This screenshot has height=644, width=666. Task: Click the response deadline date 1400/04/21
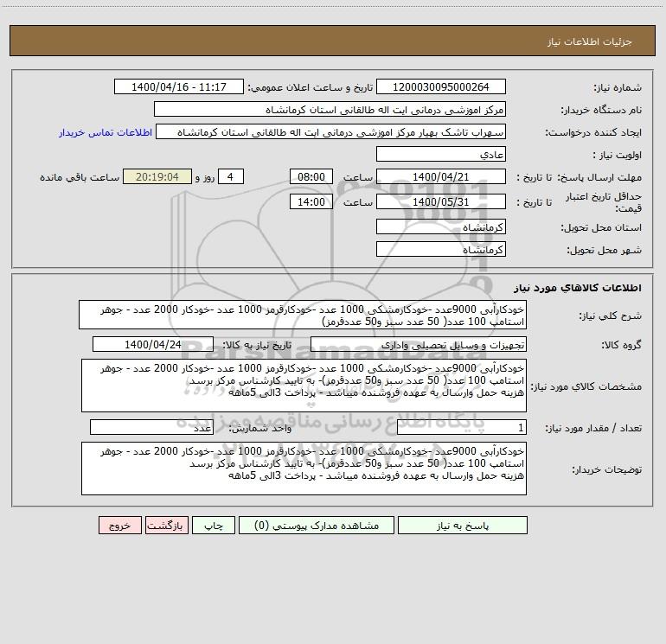[x=441, y=176]
